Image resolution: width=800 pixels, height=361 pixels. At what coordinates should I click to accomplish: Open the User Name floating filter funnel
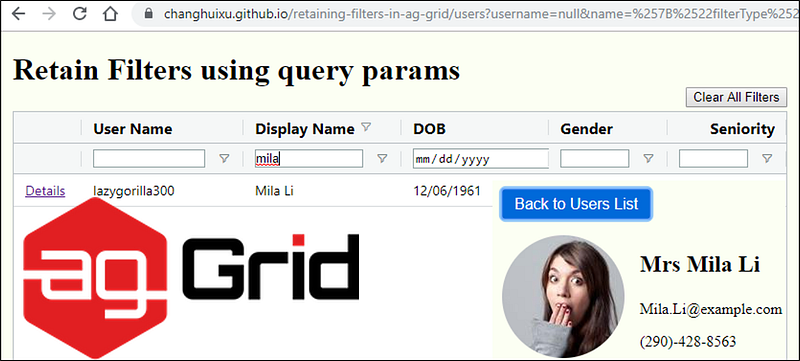coord(224,159)
